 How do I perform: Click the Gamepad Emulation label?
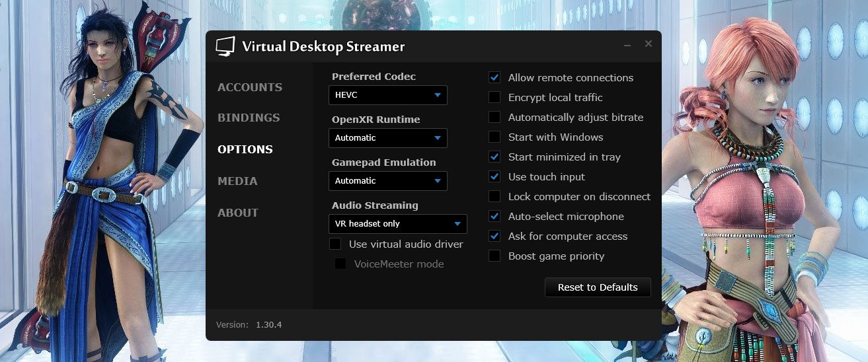[384, 163]
